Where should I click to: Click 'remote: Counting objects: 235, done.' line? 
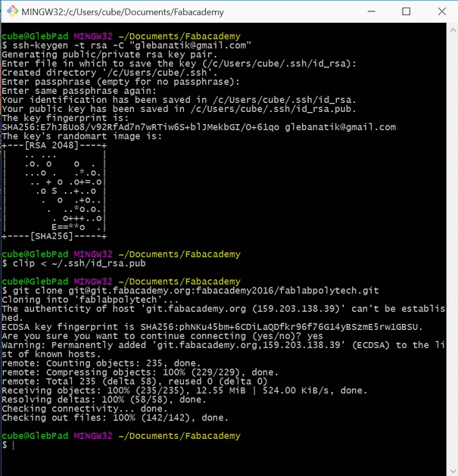coord(101,363)
